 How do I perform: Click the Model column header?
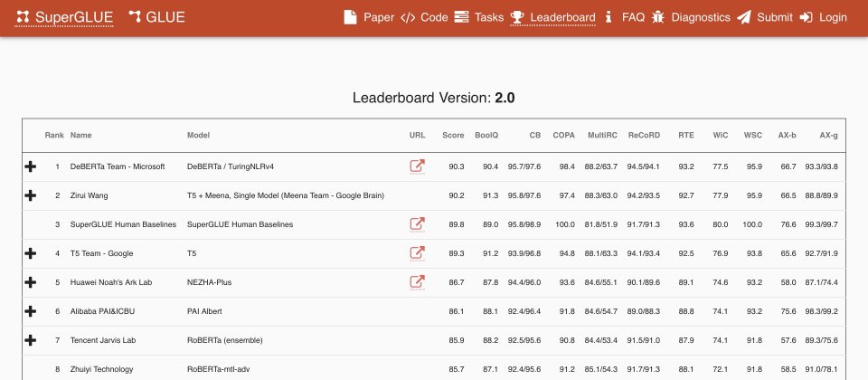198,135
